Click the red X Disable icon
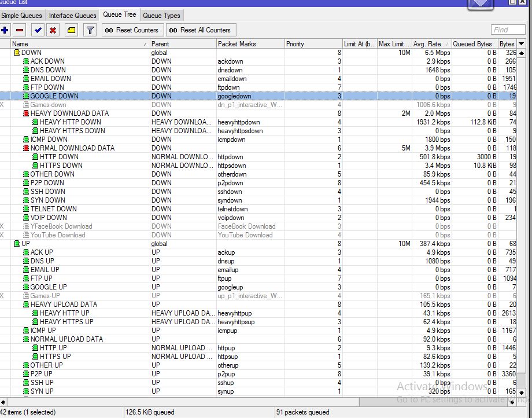The width and height of the screenshot is (532, 418). 53,30
